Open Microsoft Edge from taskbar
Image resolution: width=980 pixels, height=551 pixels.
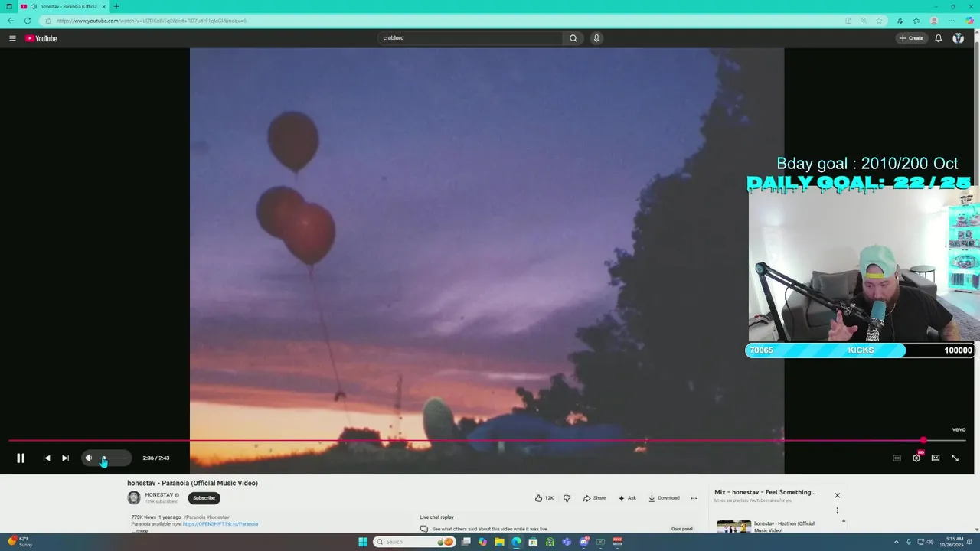point(516,542)
